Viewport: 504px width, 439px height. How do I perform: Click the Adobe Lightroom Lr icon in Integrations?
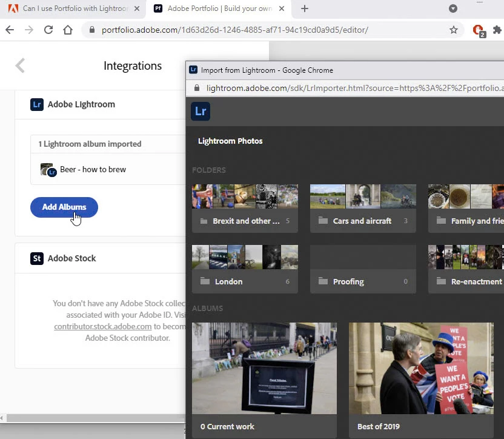coord(36,105)
